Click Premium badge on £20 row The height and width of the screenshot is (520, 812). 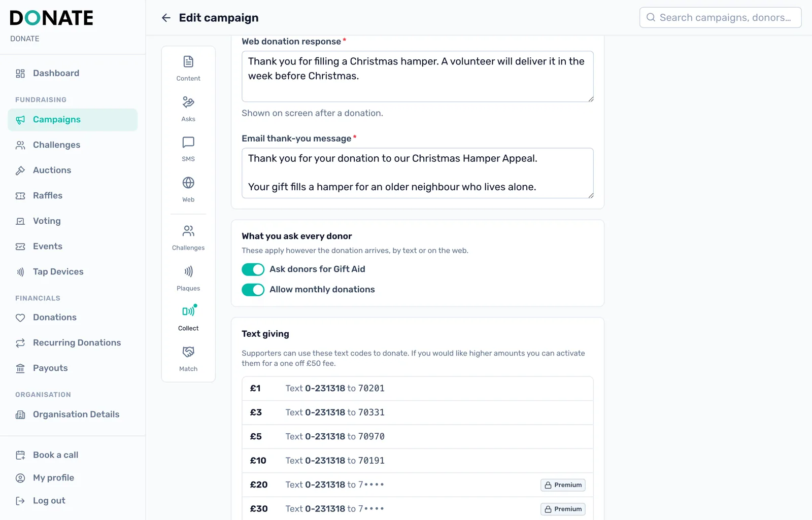(563, 485)
